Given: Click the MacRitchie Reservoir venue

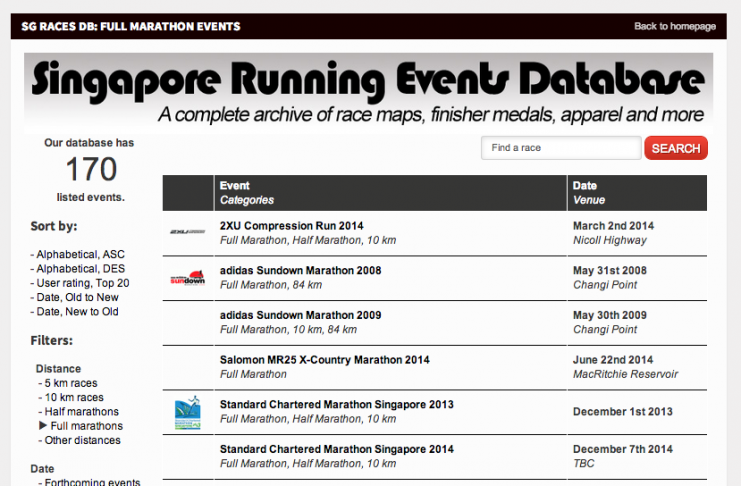Looking at the screenshot, I should (x=626, y=374).
